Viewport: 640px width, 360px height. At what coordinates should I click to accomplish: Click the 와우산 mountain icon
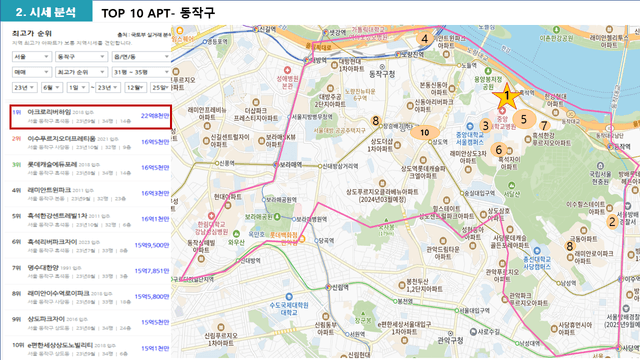tap(236, 234)
